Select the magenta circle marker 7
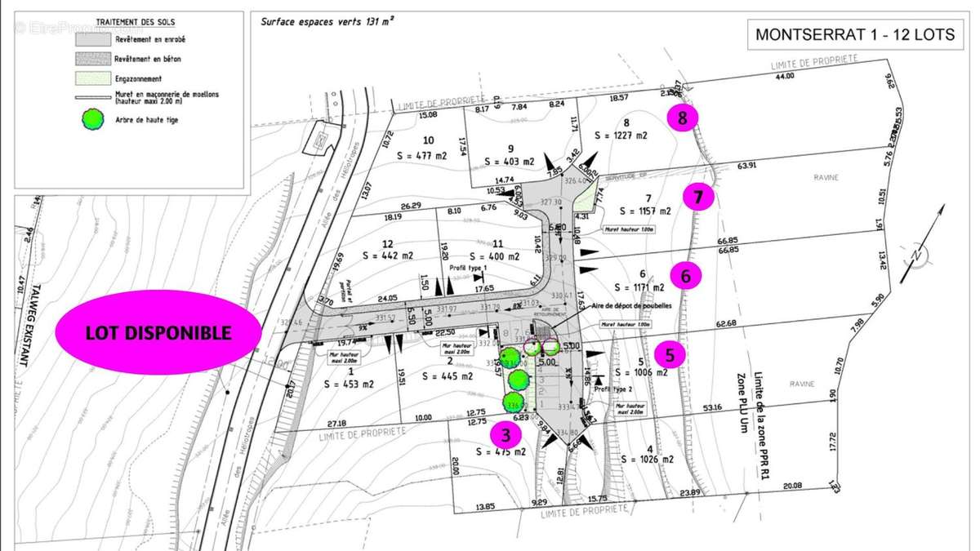This screenshot has height=551, width=980. click(x=698, y=197)
